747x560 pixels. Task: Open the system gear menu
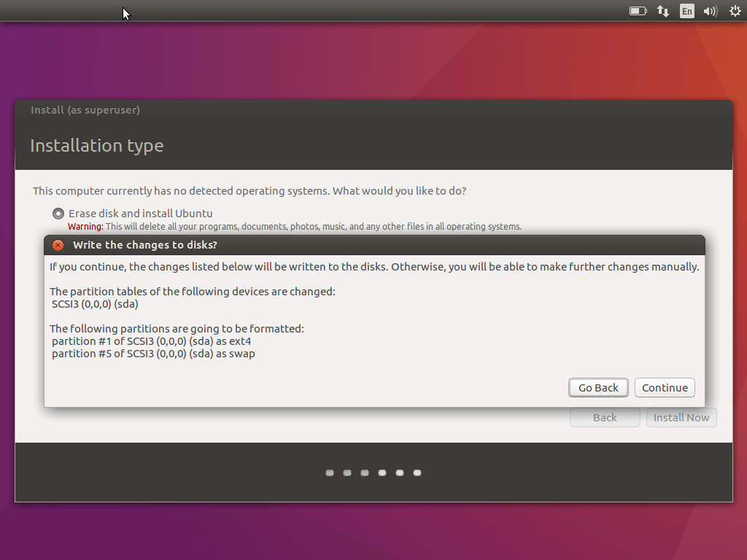[735, 10]
